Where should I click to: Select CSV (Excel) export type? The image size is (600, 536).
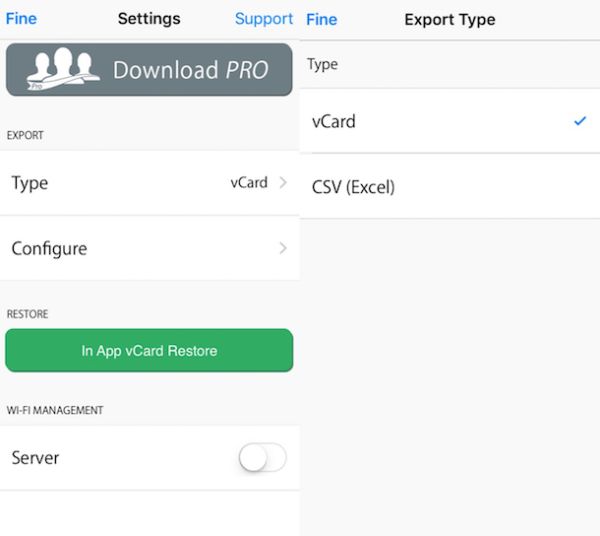coord(450,187)
